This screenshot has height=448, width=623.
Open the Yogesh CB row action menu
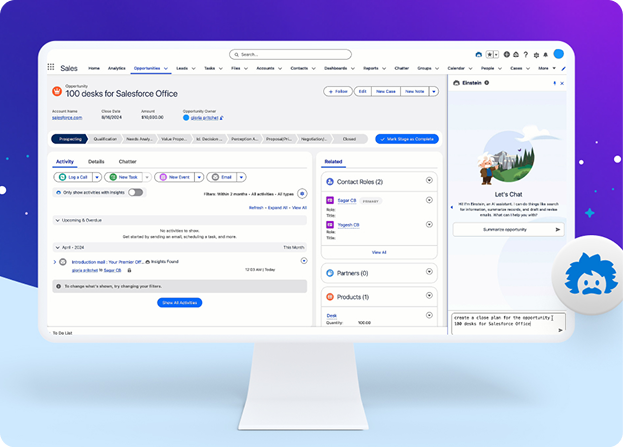coord(429,225)
